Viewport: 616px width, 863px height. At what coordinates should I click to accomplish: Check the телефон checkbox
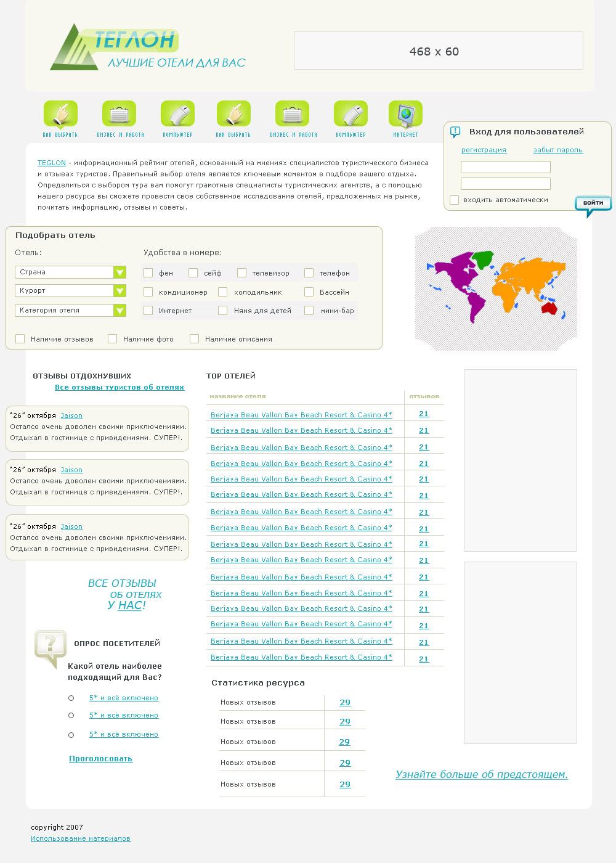point(309,273)
